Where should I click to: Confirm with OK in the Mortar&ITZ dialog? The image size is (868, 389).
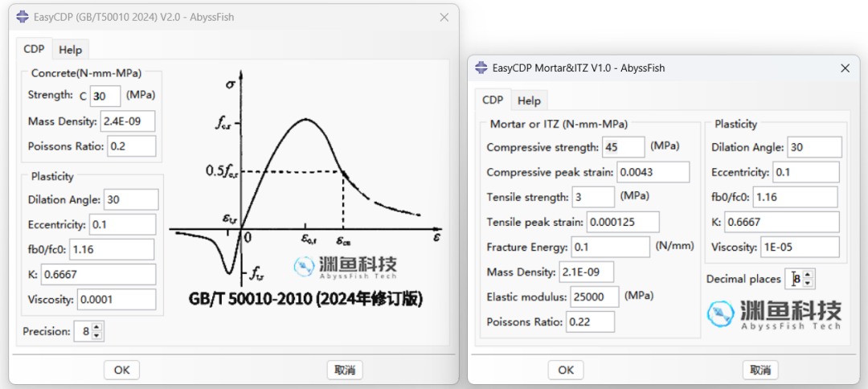[566, 371]
